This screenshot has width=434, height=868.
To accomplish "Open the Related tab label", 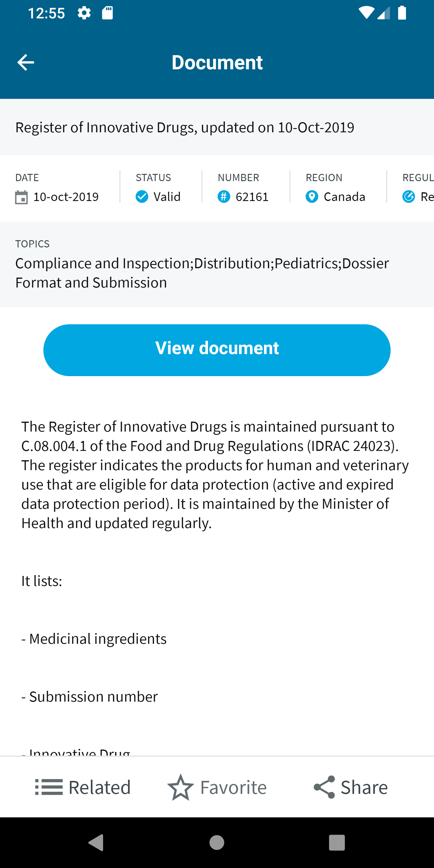I will [x=99, y=787].
